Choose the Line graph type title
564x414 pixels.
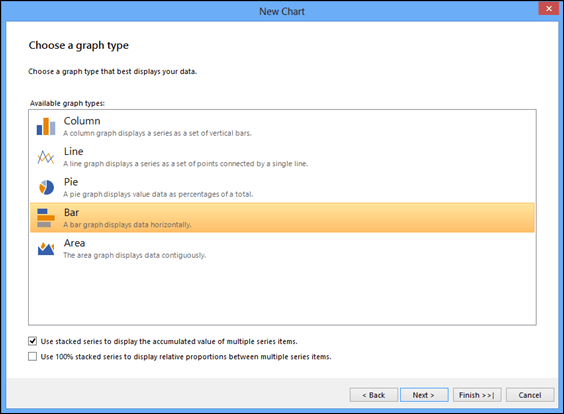[73, 151]
